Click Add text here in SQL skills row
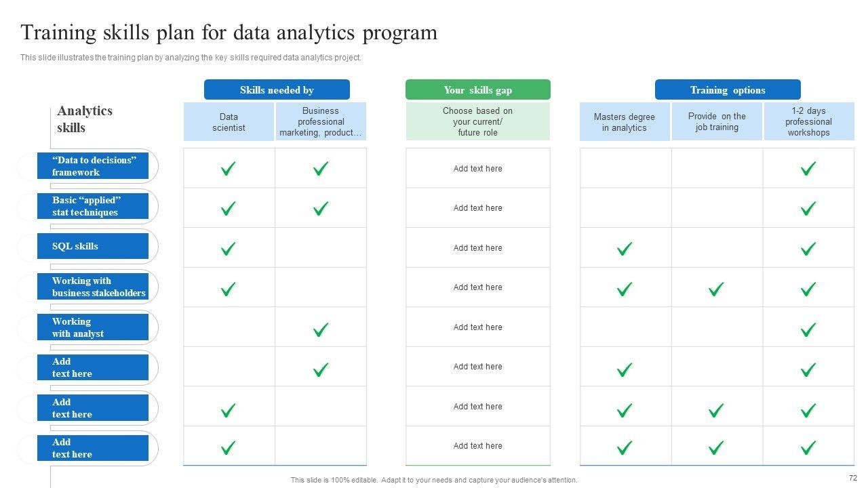Viewport: 868px width, 488px height. pos(477,248)
